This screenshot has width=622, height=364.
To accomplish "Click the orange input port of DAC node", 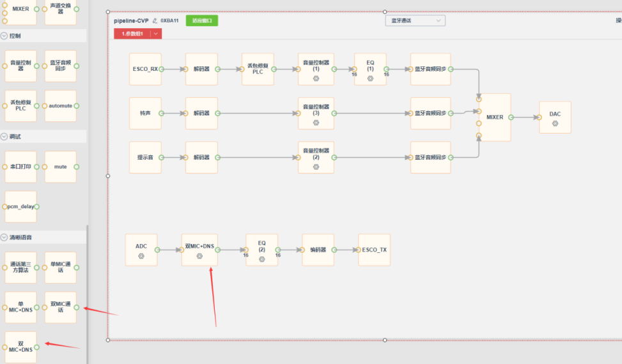I will (539, 118).
